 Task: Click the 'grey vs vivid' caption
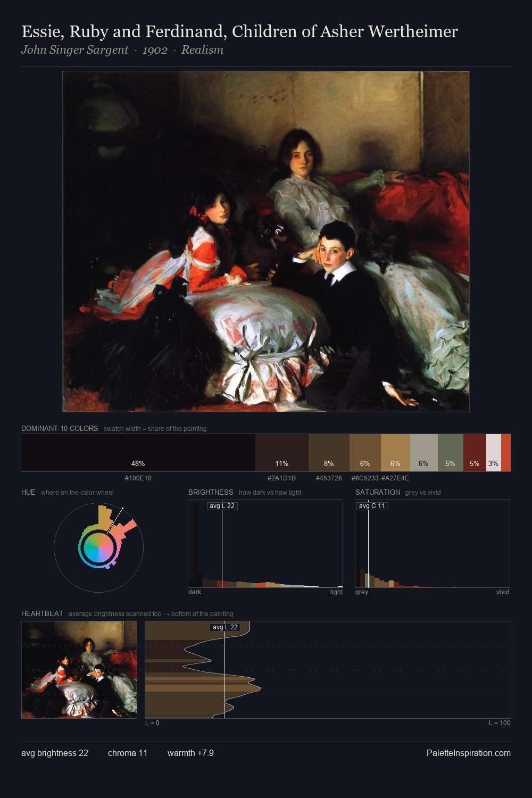pos(423,493)
